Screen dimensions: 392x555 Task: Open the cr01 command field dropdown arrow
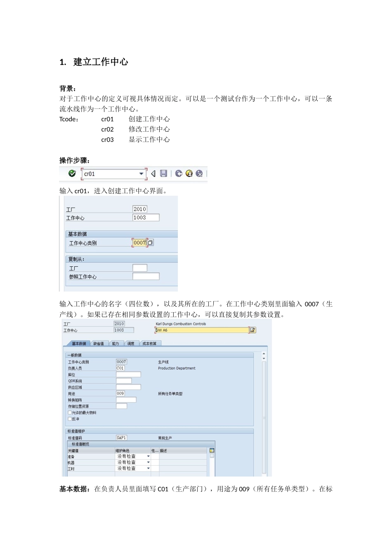pyautogui.click(x=142, y=174)
